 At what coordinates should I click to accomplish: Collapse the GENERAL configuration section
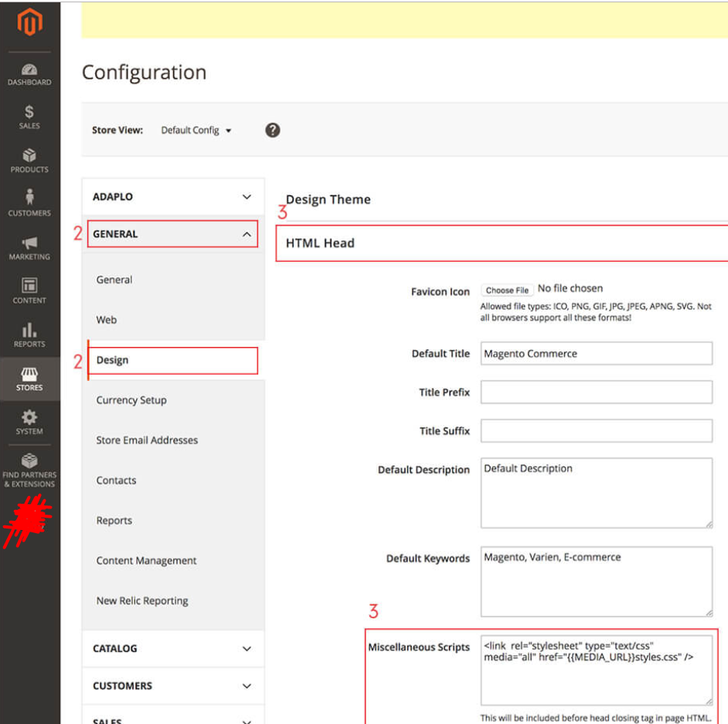pyautogui.click(x=172, y=234)
